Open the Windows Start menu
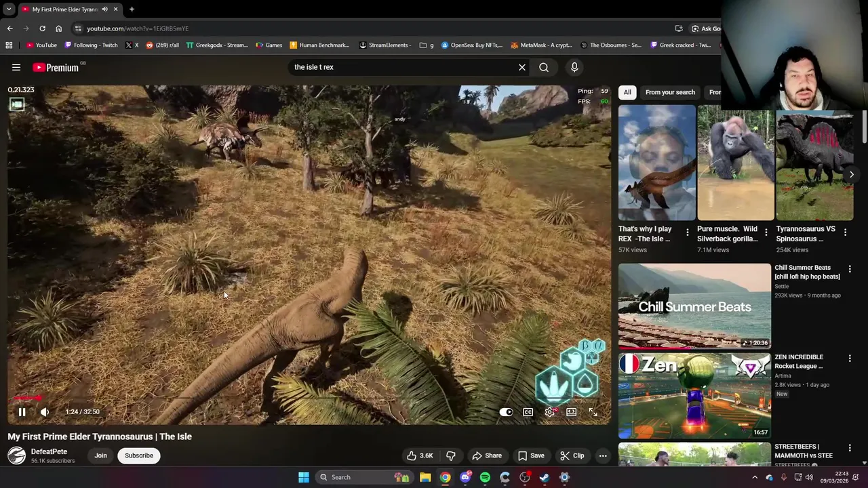The height and width of the screenshot is (488, 868). pyautogui.click(x=304, y=477)
